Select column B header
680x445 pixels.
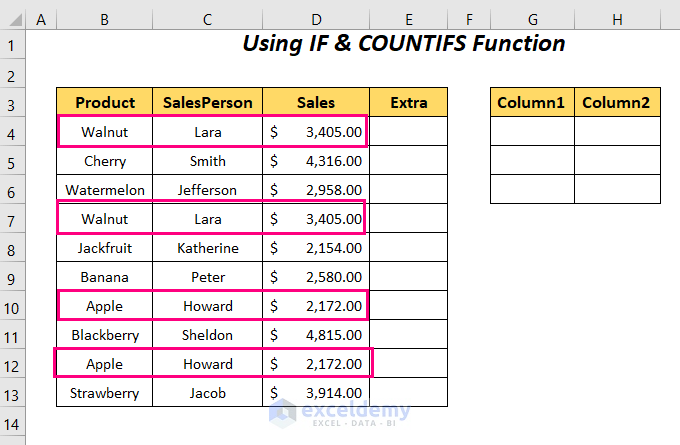point(104,19)
